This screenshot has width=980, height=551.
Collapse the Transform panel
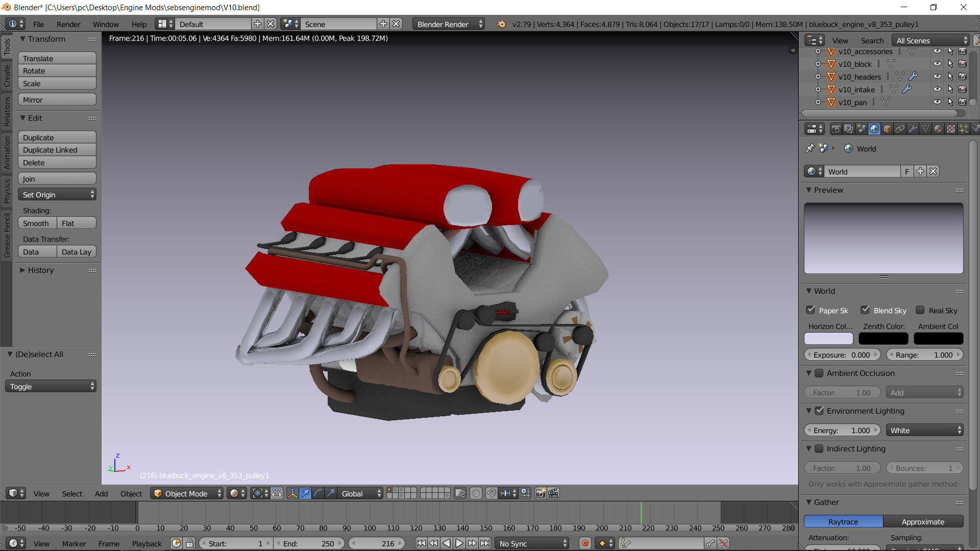click(22, 39)
